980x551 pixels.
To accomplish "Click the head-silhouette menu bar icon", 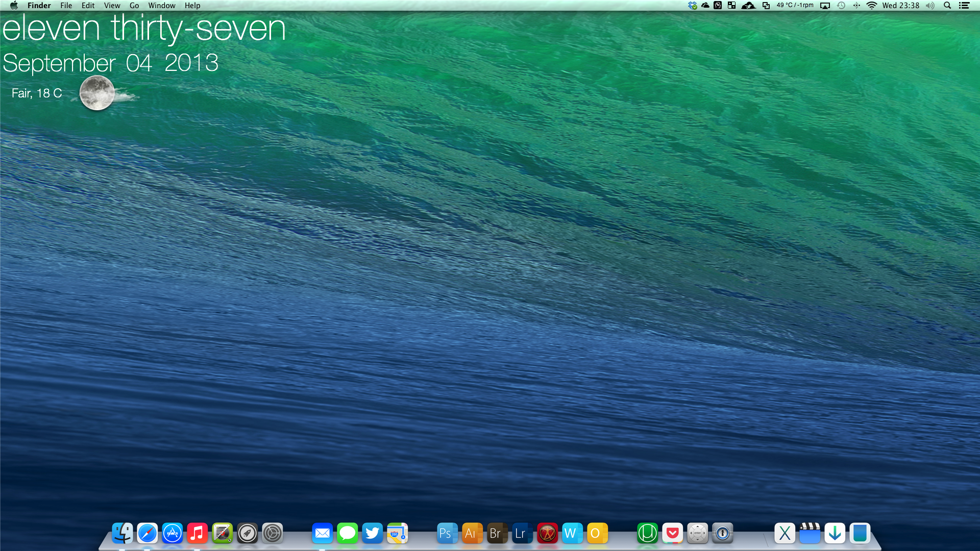I will (718, 6).
